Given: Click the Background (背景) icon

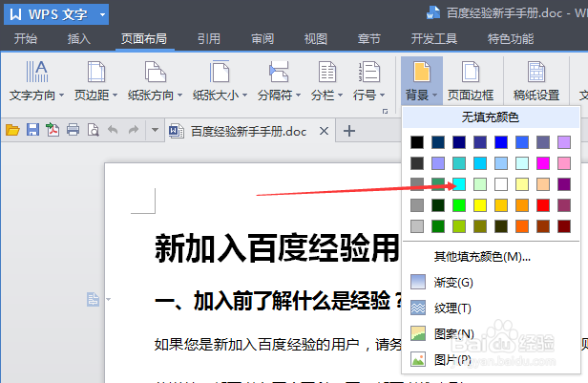Looking at the screenshot, I should pyautogui.click(x=422, y=72).
